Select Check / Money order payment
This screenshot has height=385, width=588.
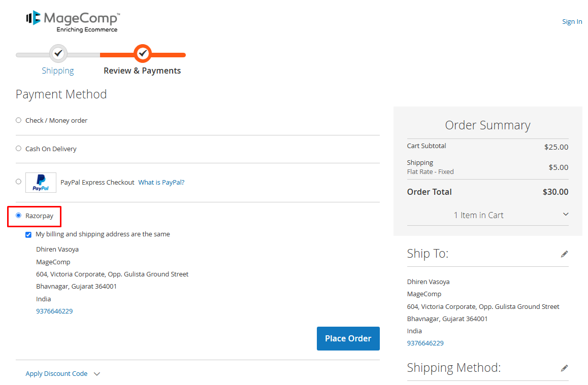[x=19, y=120]
